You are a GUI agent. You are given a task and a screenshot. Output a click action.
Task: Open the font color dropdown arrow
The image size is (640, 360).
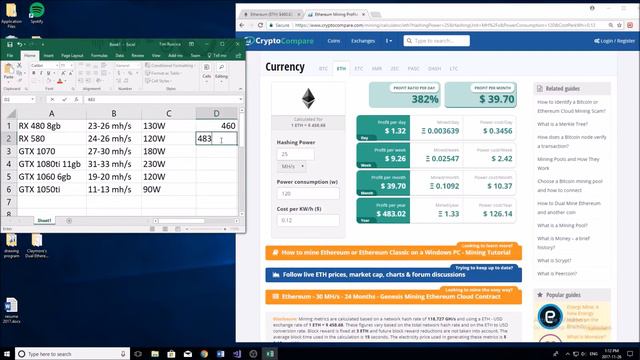(65, 81)
